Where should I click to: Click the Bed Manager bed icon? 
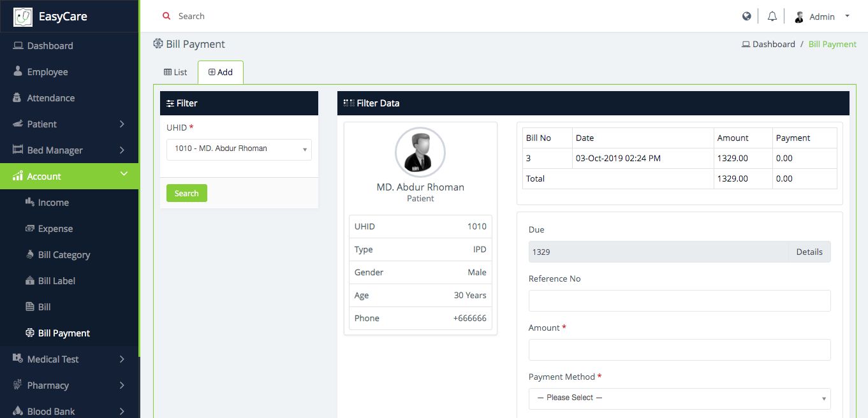pos(18,150)
